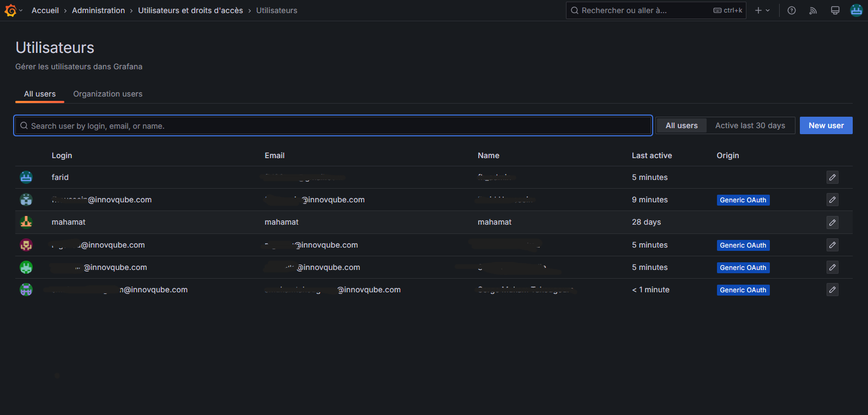Click the mahamat email cell
This screenshot has width=868, height=415.
pyautogui.click(x=281, y=222)
